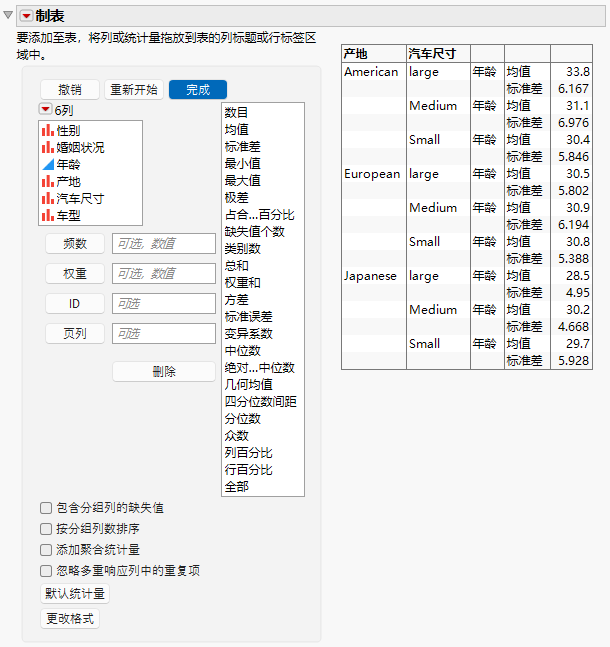This screenshot has height=647, width=610.
Task: Open the red triangle menu beside 6列
Action: pos(45,109)
